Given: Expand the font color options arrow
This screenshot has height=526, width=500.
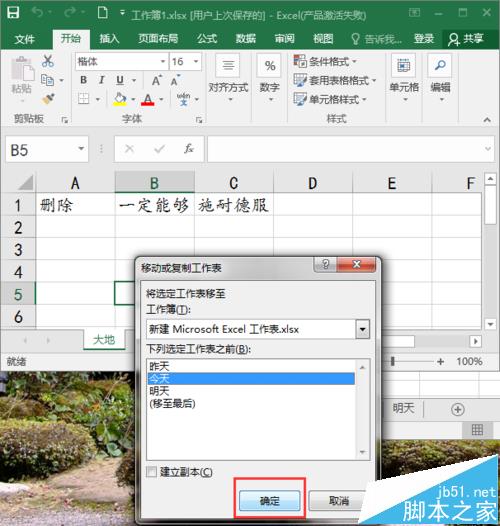Looking at the screenshot, I should [161, 99].
